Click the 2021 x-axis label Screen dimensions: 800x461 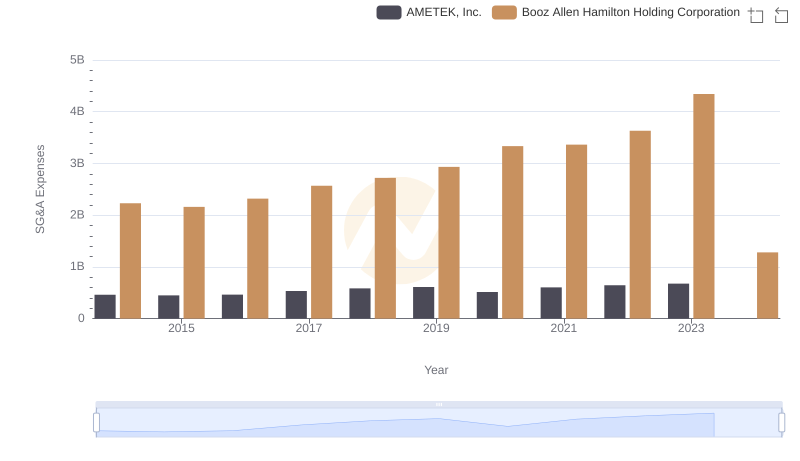click(564, 328)
